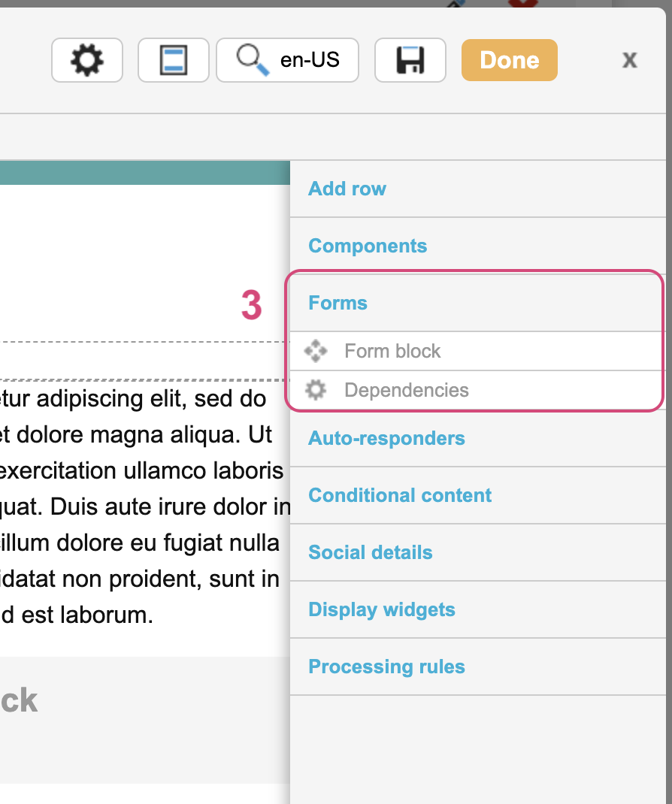Expand the Add row section
This screenshot has width=672, height=804.
(x=347, y=189)
